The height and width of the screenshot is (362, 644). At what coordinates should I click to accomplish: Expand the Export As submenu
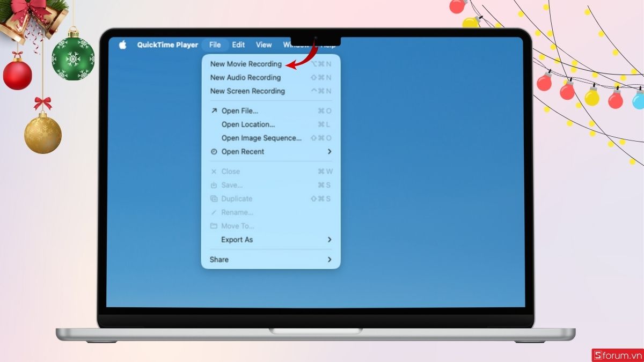click(330, 240)
